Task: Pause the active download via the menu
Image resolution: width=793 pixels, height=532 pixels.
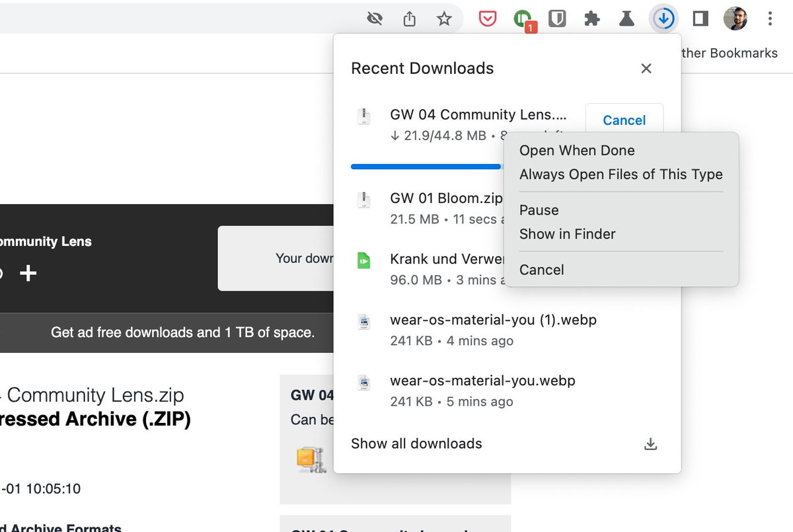Action: point(539,209)
